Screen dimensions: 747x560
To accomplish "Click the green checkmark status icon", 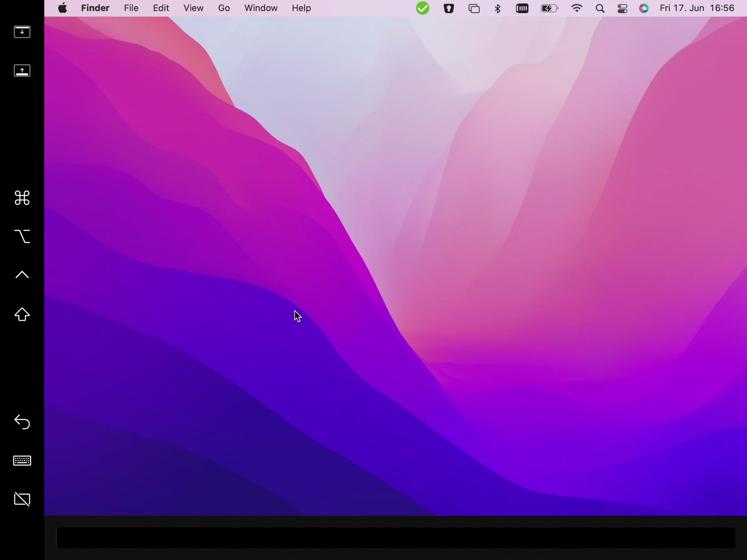I will 423,8.
